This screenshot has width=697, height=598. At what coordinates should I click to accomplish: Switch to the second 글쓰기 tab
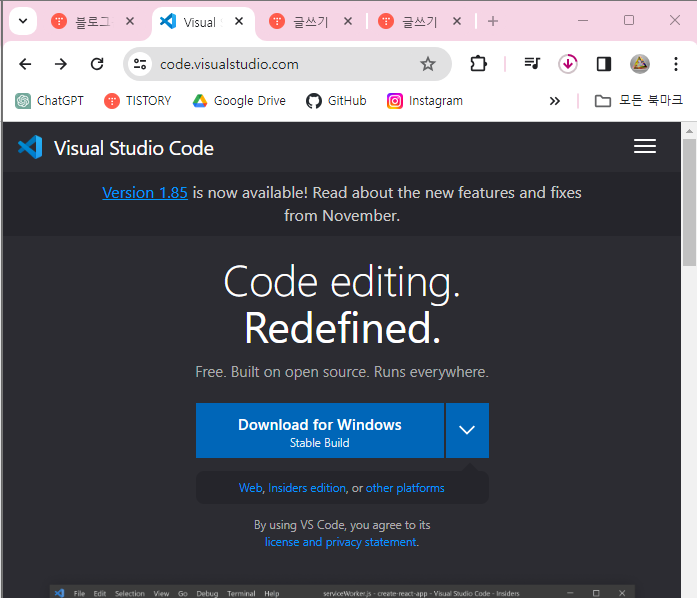tap(409, 21)
